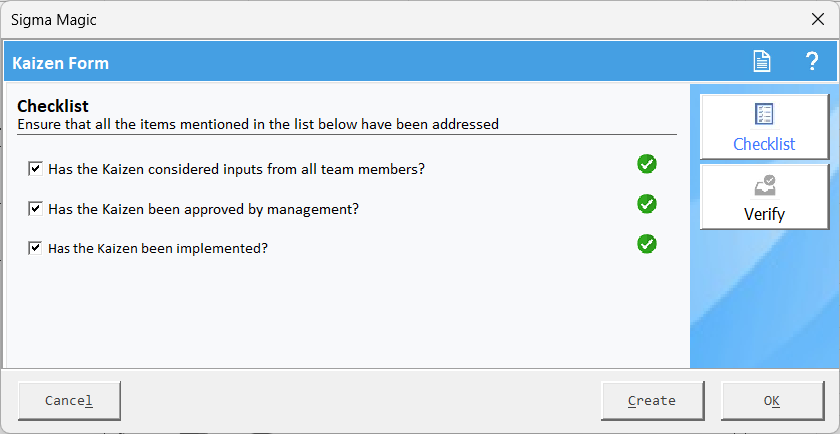Click the Sigma Magic title bar text
840x434 pixels.
55,19
